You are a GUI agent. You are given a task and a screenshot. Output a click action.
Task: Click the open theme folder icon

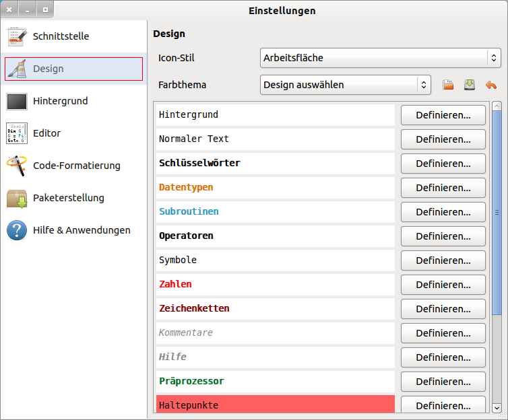(x=447, y=85)
